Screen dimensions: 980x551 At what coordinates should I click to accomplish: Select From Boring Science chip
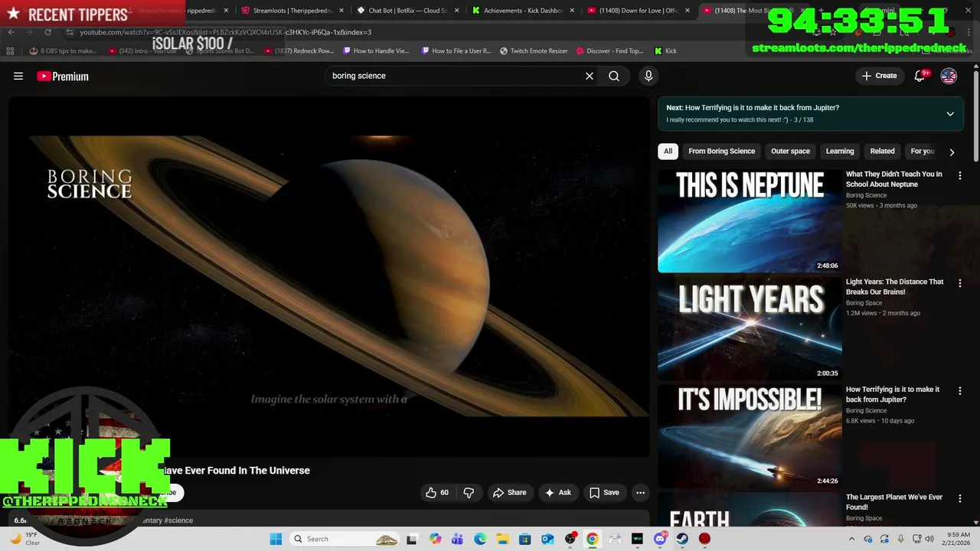721,151
